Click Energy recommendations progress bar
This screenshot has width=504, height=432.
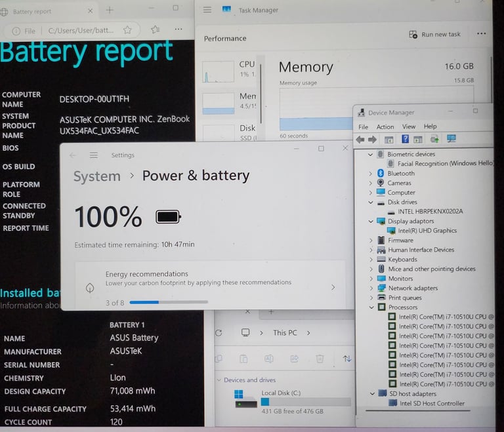pyautogui.click(x=169, y=302)
